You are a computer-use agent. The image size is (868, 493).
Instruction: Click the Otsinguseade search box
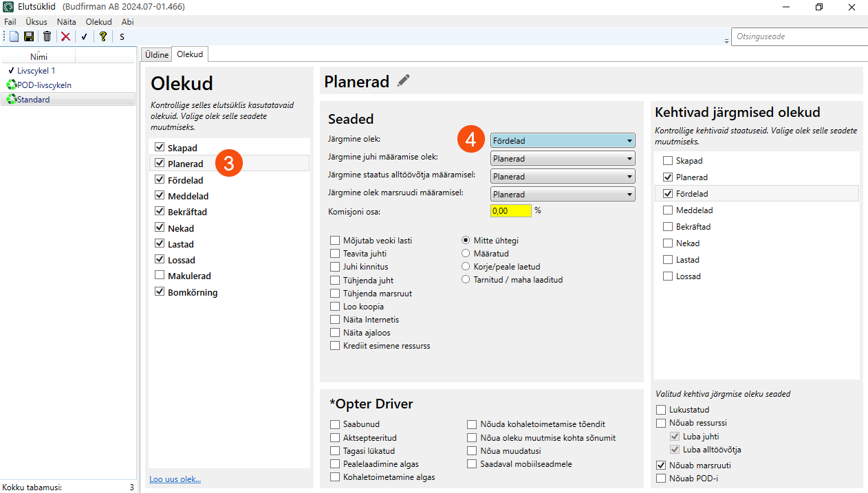[x=798, y=36]
